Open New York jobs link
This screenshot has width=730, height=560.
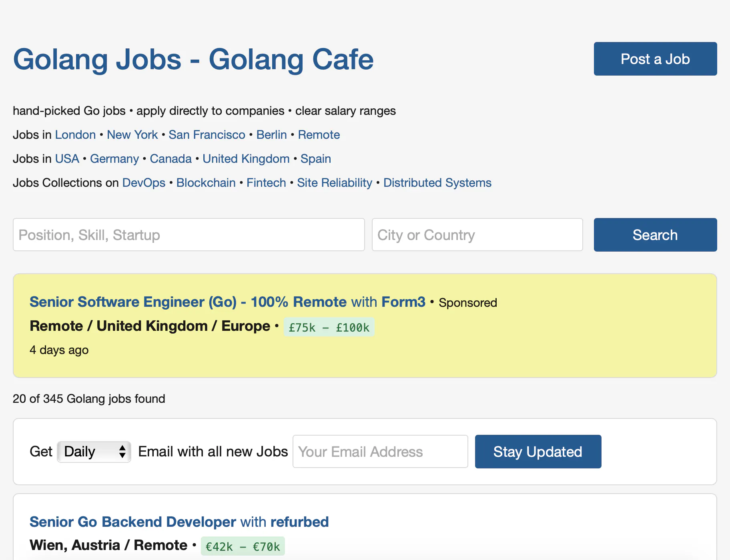point(132,135)
